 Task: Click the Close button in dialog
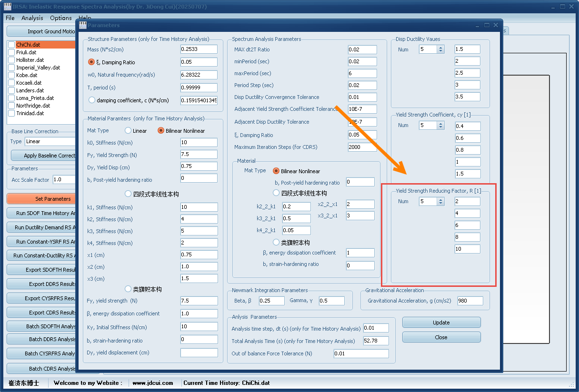point(441,337)
